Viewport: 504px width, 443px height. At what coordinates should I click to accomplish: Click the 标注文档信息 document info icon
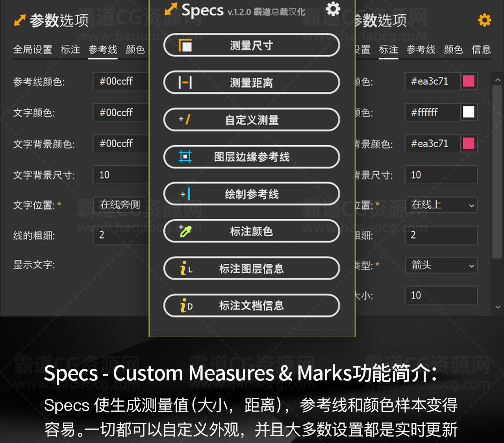click(x=185, y=306)
